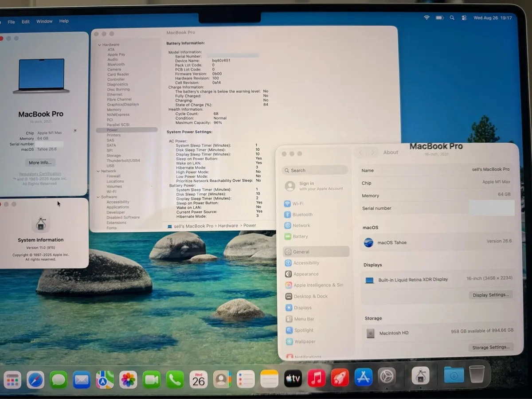Go forward in System Settings
This screenshot has height=399, width=532.
point(372,153)
